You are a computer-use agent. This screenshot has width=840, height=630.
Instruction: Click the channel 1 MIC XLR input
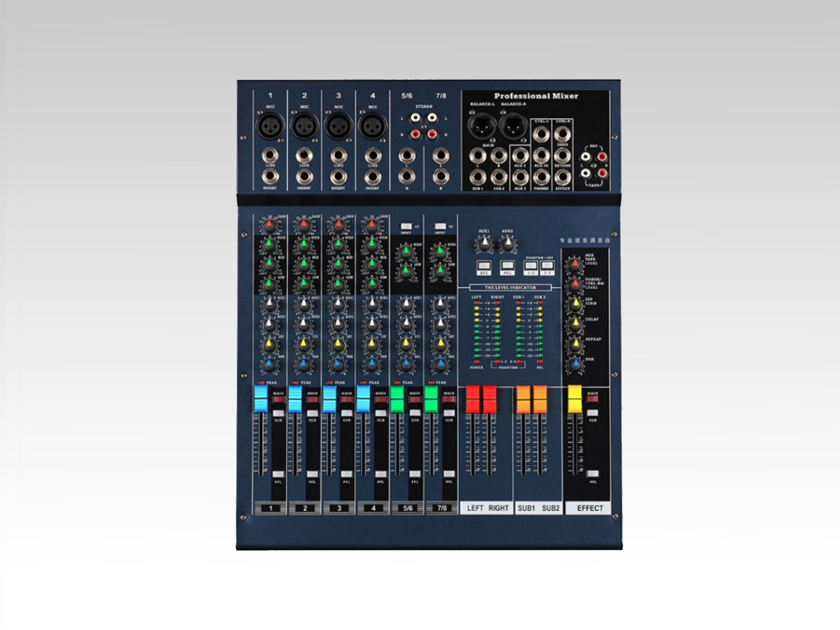click(x=270, y=127)
